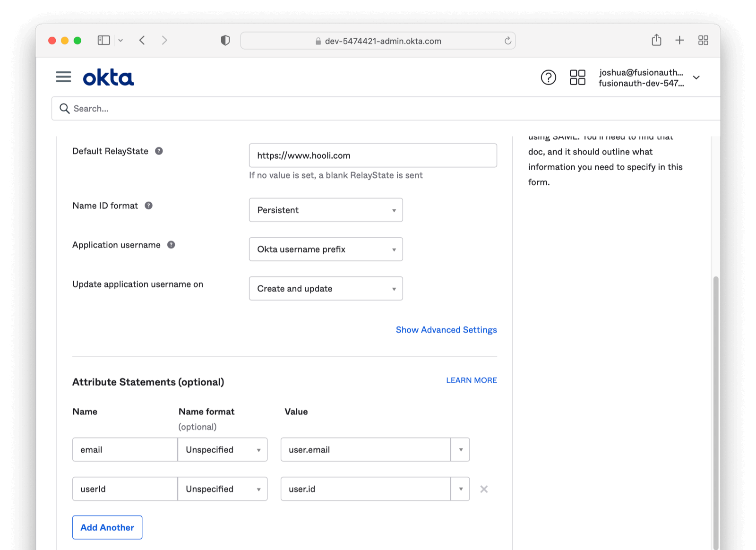Click the Default RelayState URL field
The height and width of the screenshot is (550, 756).
[x=373, y=155]
